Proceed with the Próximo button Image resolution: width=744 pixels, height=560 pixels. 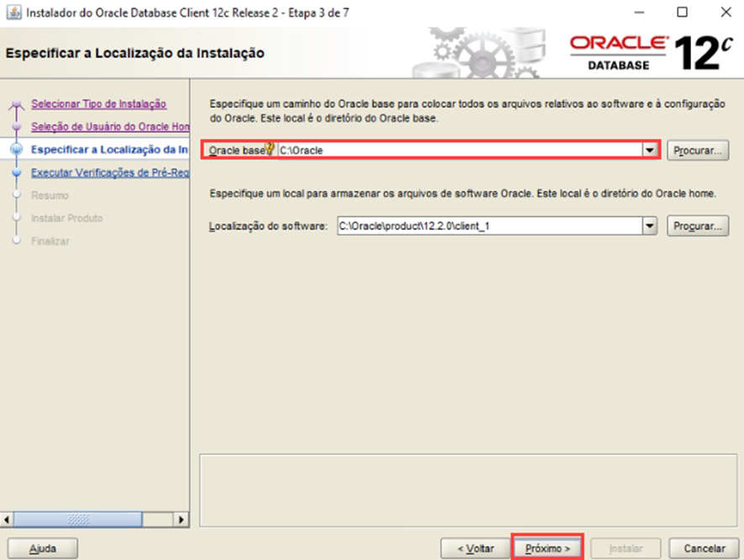point(548,548)
